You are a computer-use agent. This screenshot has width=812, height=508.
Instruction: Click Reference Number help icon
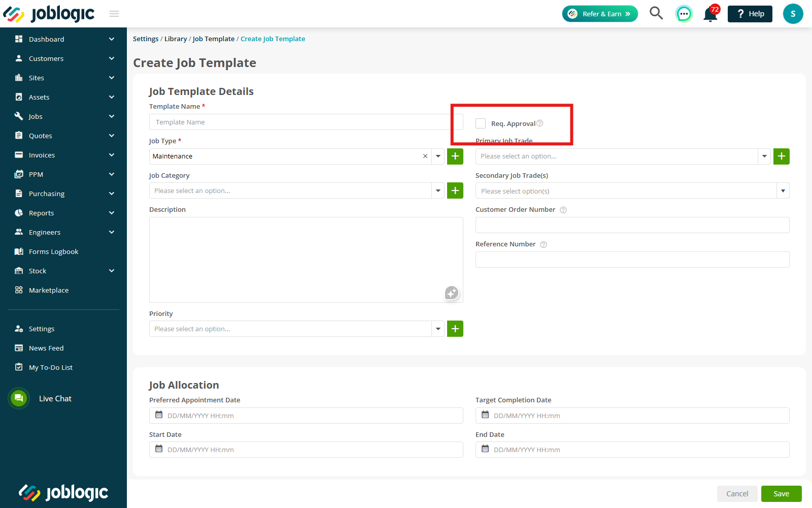coord(544,244)
